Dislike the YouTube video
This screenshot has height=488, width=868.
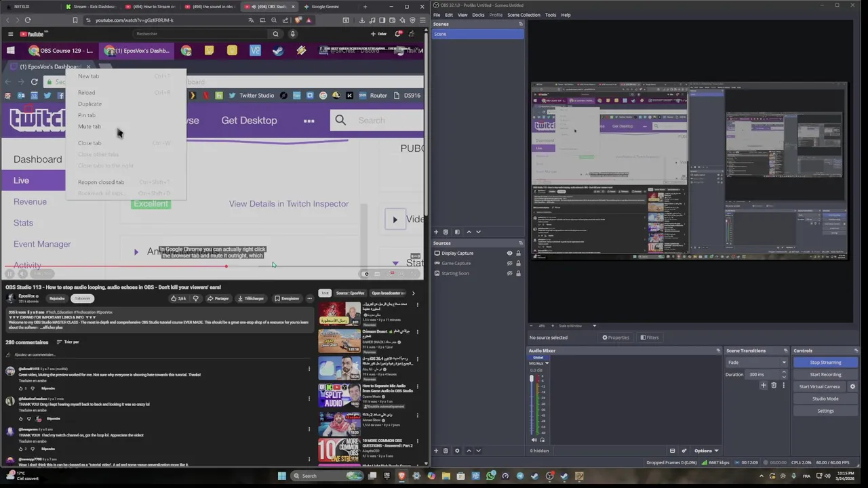(196, 298)
